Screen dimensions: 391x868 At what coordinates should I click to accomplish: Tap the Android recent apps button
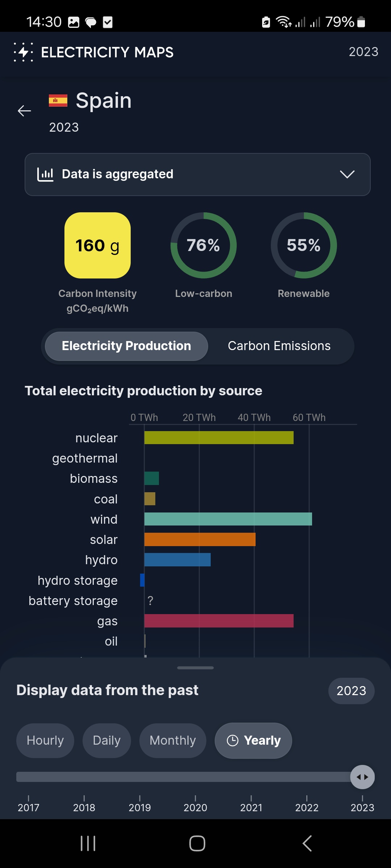point(88,843)
